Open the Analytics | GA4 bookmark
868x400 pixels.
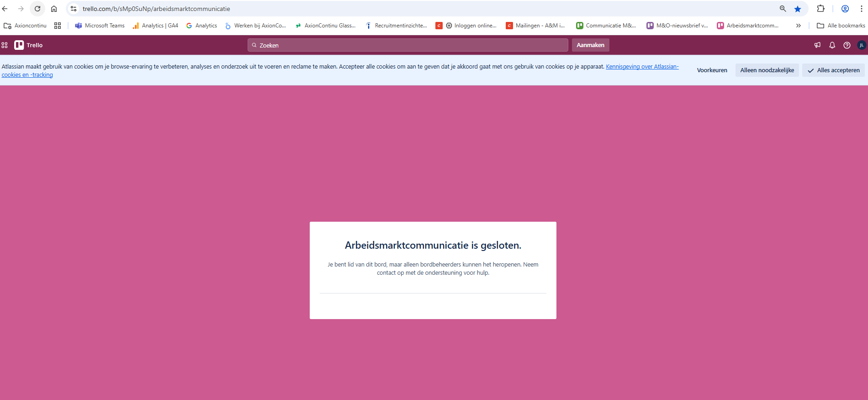tap(155, 26)
